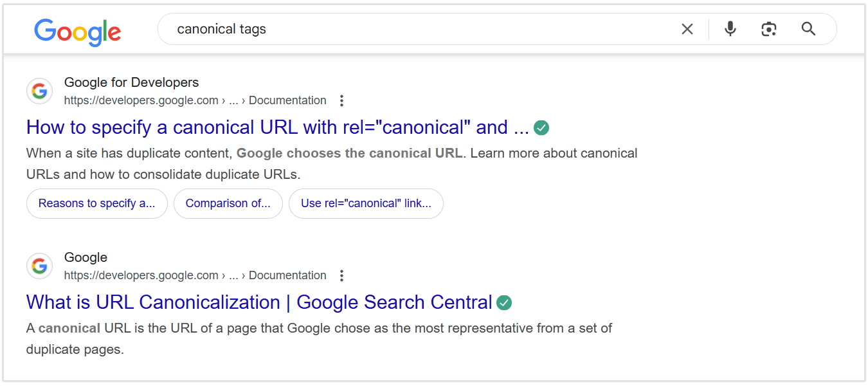Open Google Lens image search
The width and height of the screenshot is (868, 386).
[x=769, y=29]
